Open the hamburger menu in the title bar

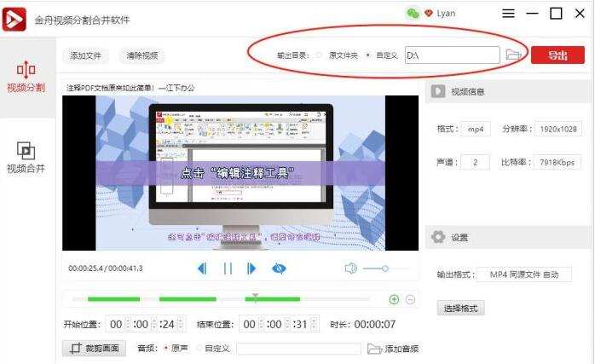pos(508,14)
